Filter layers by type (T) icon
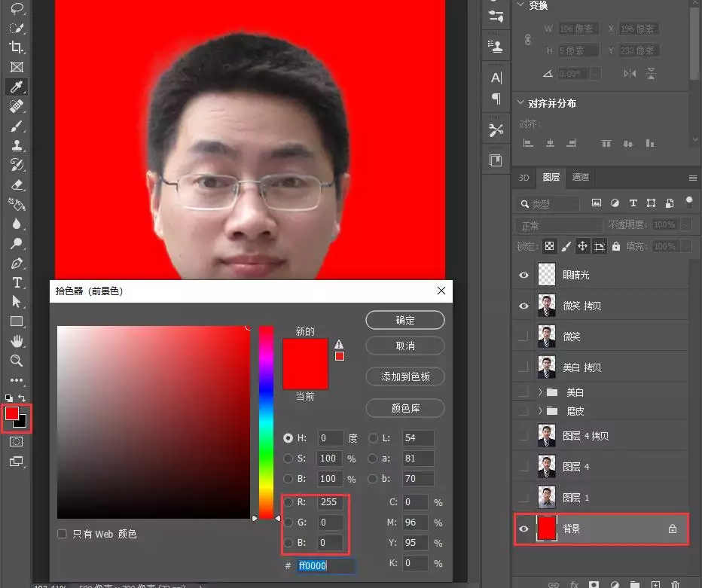702x588 pixels. pyautogui.click(x=633, y=203)
